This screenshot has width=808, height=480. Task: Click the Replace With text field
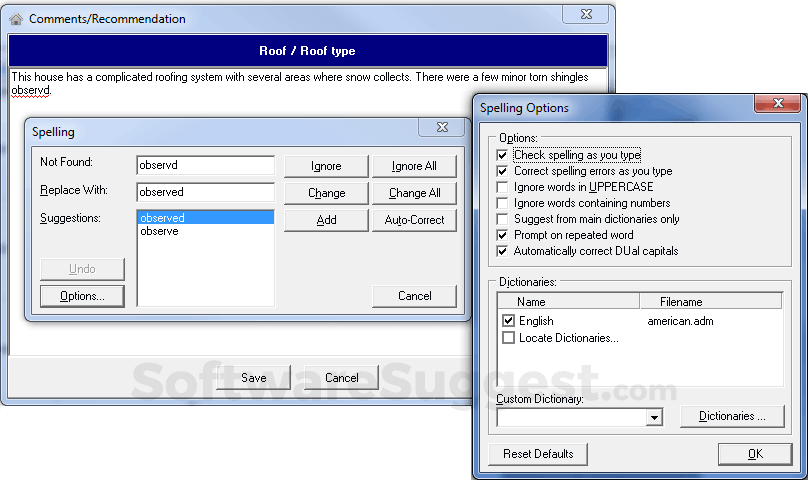[x=206, y=192]
